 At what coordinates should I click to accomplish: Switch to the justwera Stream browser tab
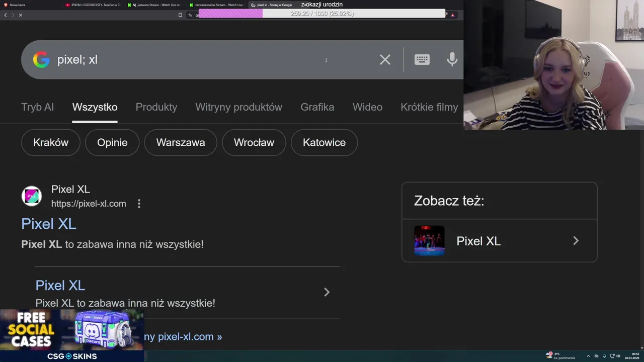pyautogui.click(x=155, y=5)
